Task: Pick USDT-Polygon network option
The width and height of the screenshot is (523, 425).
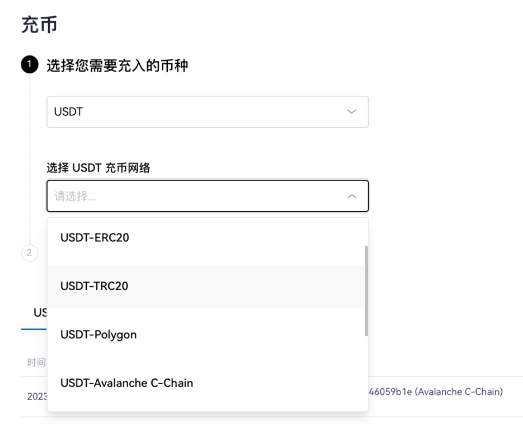Action: (x=205, y=335)
